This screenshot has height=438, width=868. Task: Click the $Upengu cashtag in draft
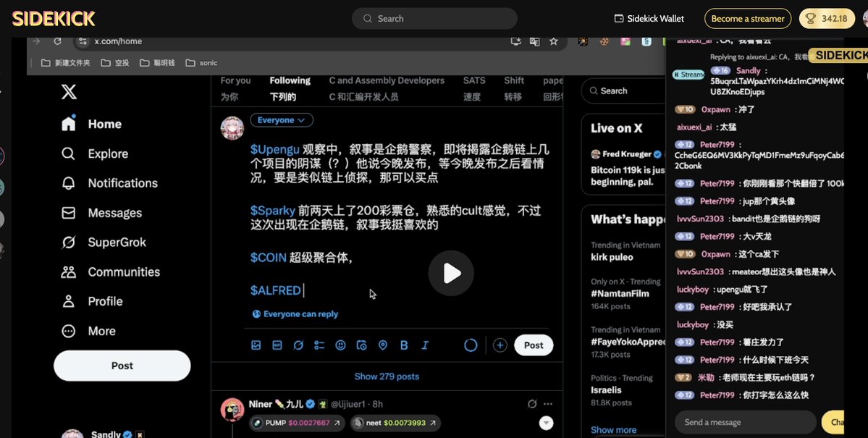274,150
